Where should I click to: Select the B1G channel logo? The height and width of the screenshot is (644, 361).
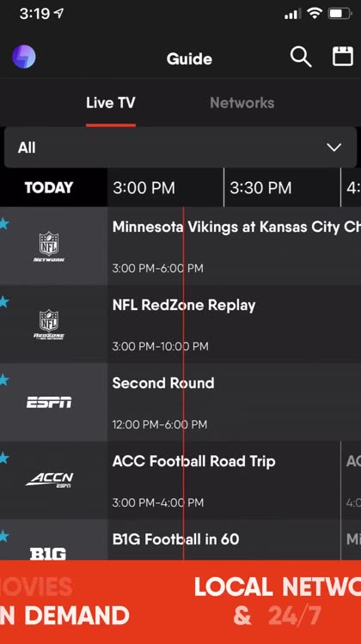(x=48, y=554)
